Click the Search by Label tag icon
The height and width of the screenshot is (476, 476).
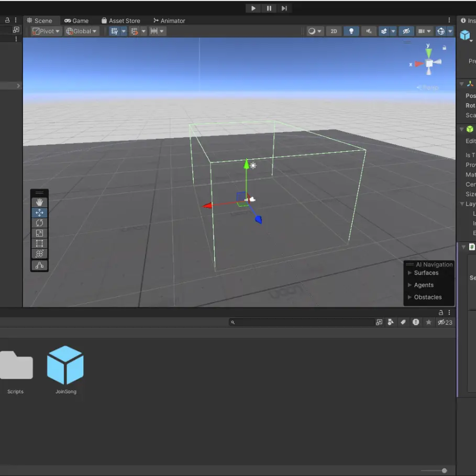point(403,323)
